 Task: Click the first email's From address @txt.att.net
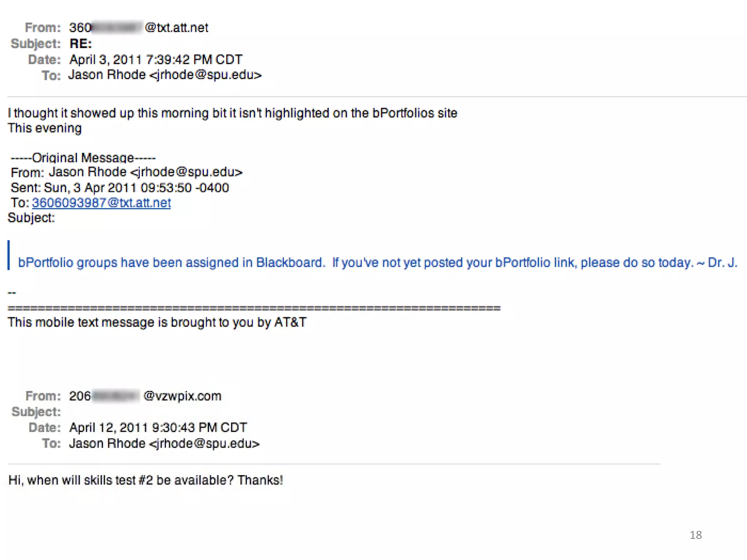[x=139, y=28]
